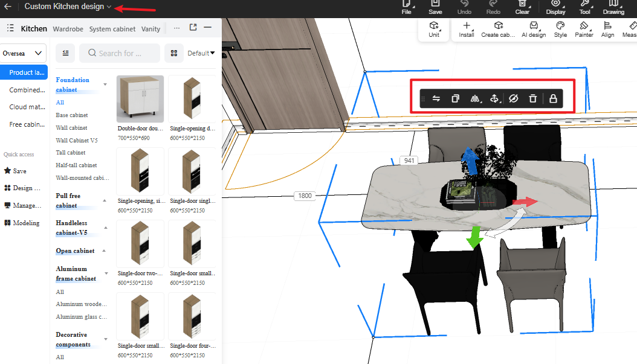Toggle the grid view layout button
The width and height of the screenshot is (637, 364).
(x=174, y=53)
